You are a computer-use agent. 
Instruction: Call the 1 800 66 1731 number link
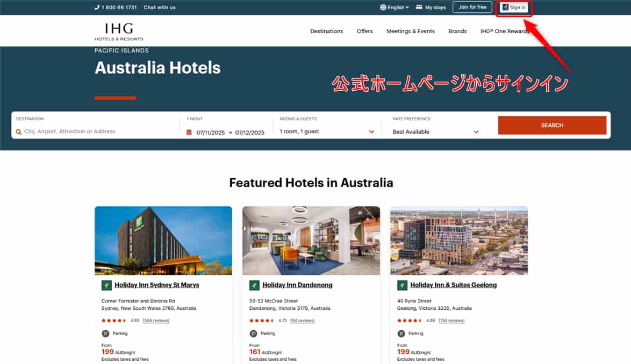tap(119, 7)
